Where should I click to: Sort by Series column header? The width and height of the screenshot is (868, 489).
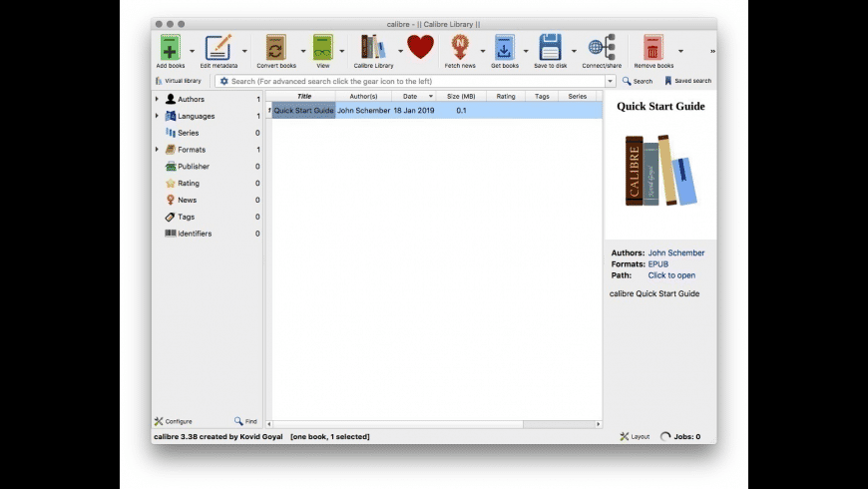coord(577,97)
